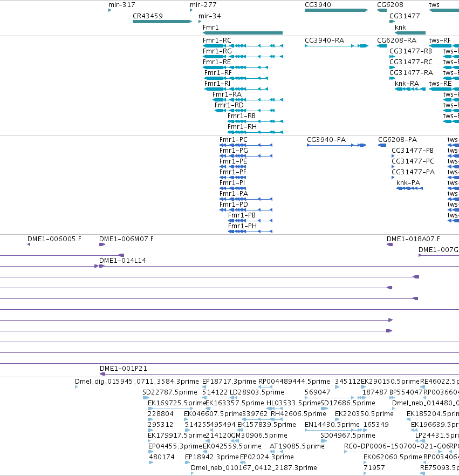Select protein Fmr1-PD
This screenshot has height=476, width=459.
tap(246, 210)
